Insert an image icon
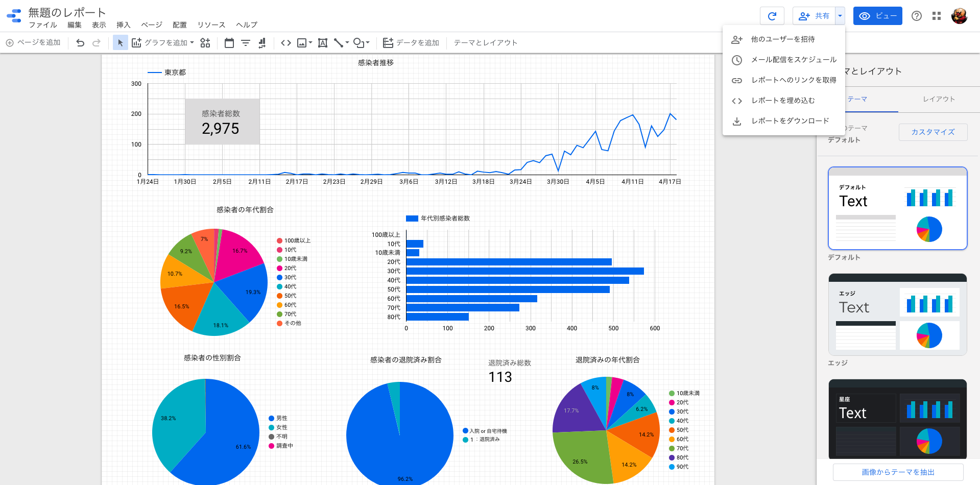 302,43
